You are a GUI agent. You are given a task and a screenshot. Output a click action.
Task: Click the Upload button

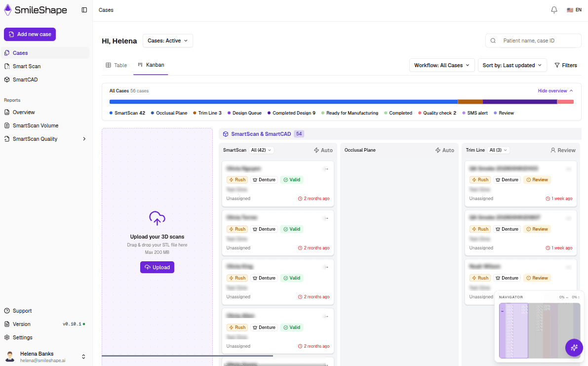(157, 267)
